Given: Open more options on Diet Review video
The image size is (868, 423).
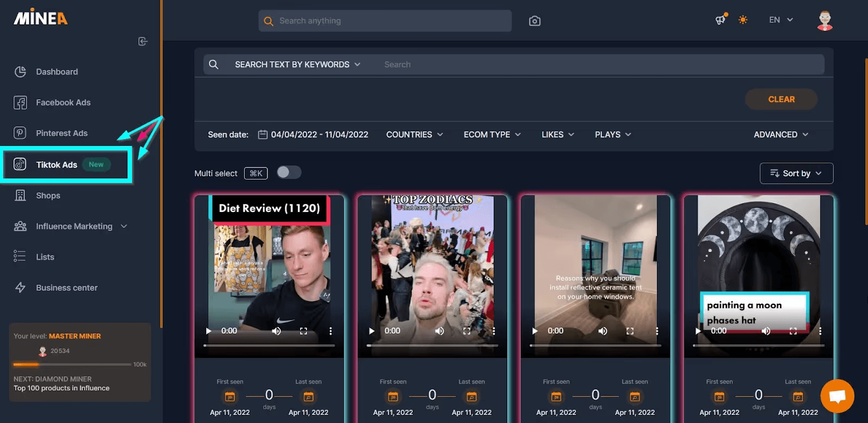Looking at the screenshot, I should [x=330, y=331].
